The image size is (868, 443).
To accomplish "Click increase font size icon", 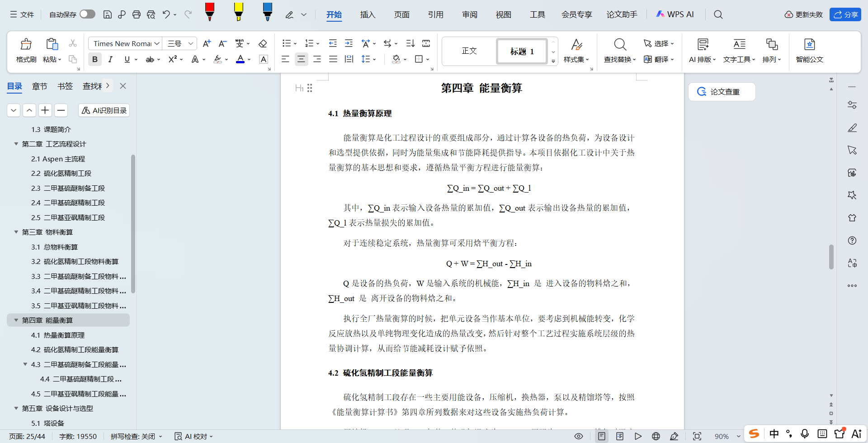I will click(207, 43).
